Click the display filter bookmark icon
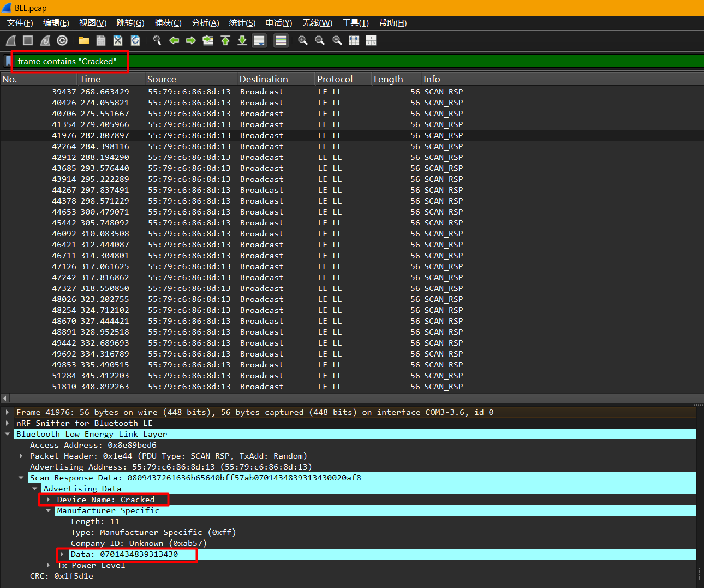The width and height of the screenshot is (704, 588). click(x=8, y=61)
